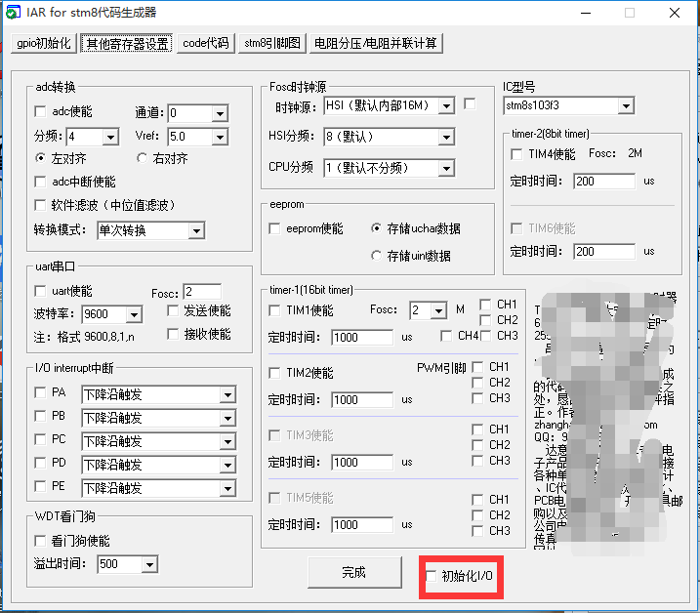Click the 完成 button

[354, 572]
